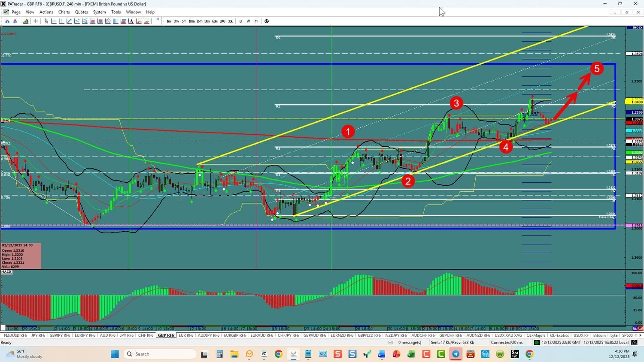Screen dimensions: 644x362
Task: Switch chart to 15m timeframe
Action: tap(199, 21)
